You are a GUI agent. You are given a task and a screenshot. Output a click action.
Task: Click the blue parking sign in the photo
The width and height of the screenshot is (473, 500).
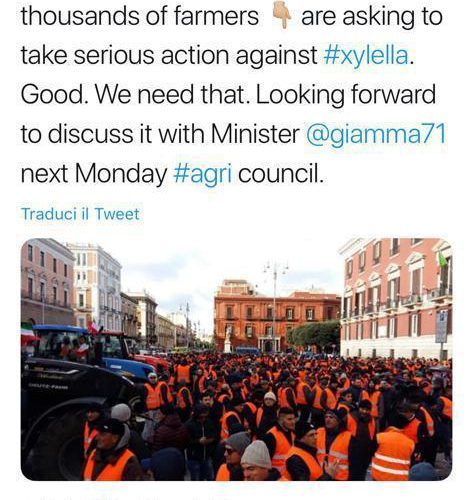pos(442,327)
